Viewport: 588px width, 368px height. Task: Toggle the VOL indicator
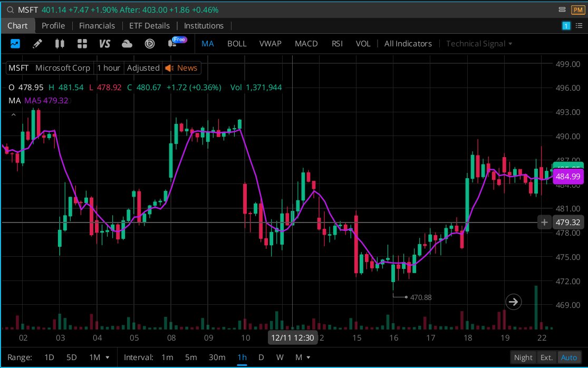pyautogui.click(x=363, y=43)
